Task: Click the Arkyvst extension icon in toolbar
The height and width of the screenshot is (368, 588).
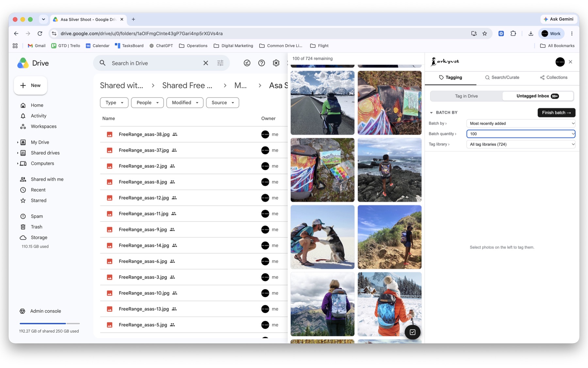Action: pyautogui.click(x=501, y=33)
